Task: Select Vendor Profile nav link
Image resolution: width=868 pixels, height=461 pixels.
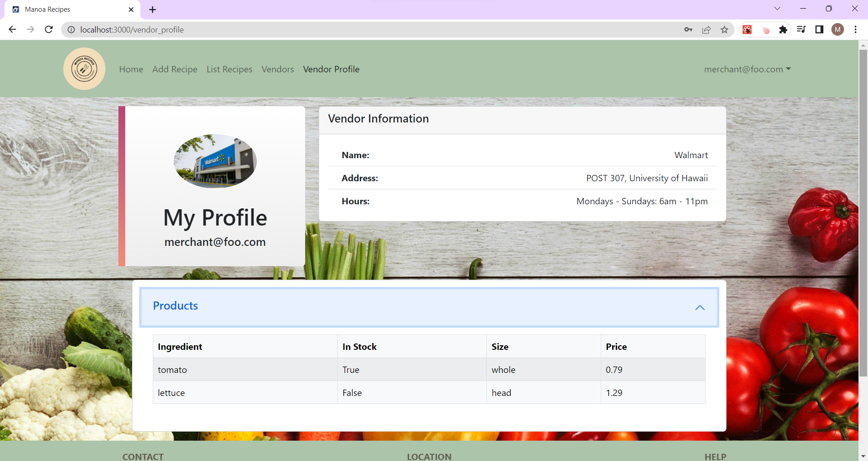Action: [x=331, y=69]
